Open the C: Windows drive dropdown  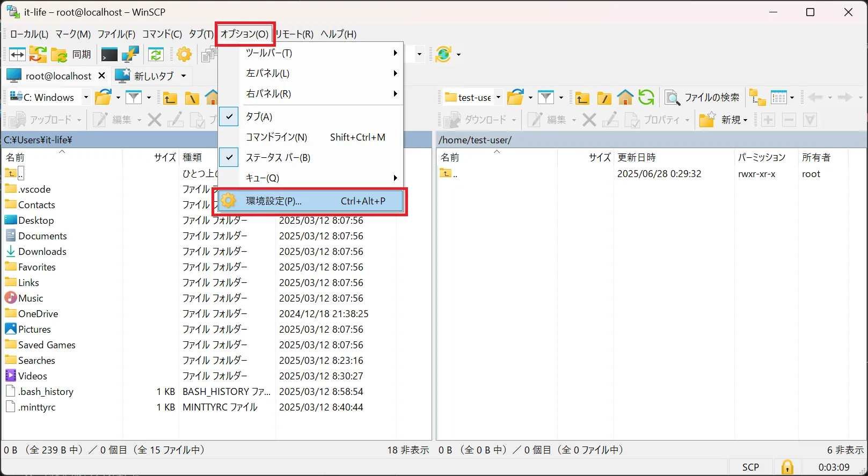tap(85, 98)
